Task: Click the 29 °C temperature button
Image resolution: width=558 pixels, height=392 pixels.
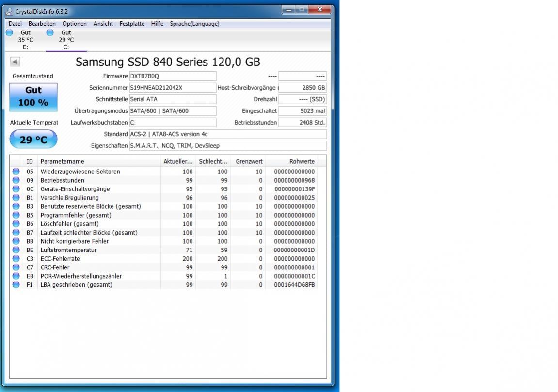Action: [33, 139]
